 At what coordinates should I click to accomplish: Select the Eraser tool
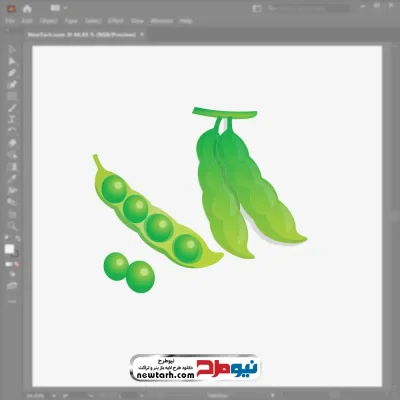coord(12,143)
